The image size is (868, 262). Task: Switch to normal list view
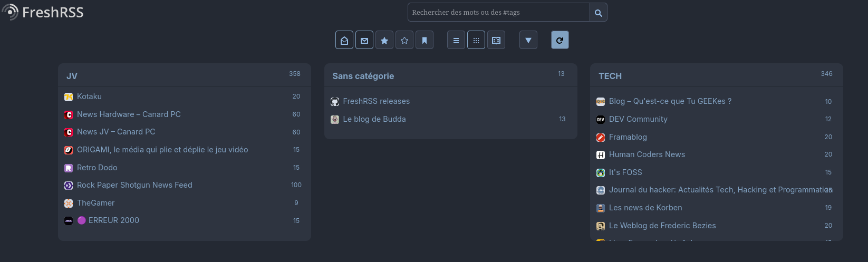point(456,40)
